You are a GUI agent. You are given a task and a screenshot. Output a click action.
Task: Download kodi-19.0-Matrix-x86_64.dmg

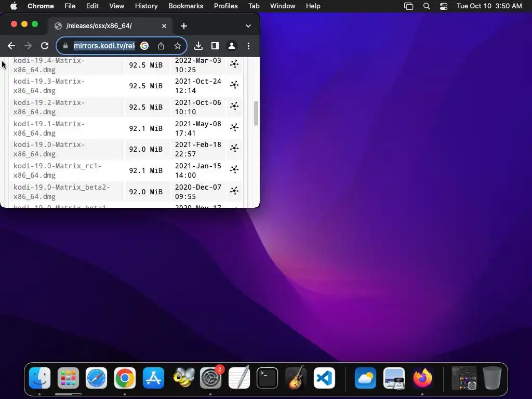[49, 149]
